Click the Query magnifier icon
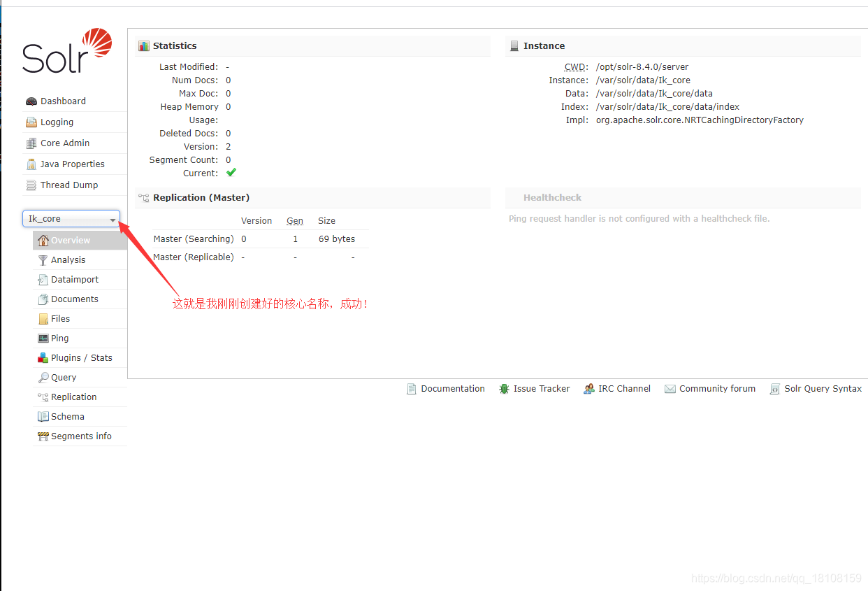 pyautogui.click(x=43, y=377)
